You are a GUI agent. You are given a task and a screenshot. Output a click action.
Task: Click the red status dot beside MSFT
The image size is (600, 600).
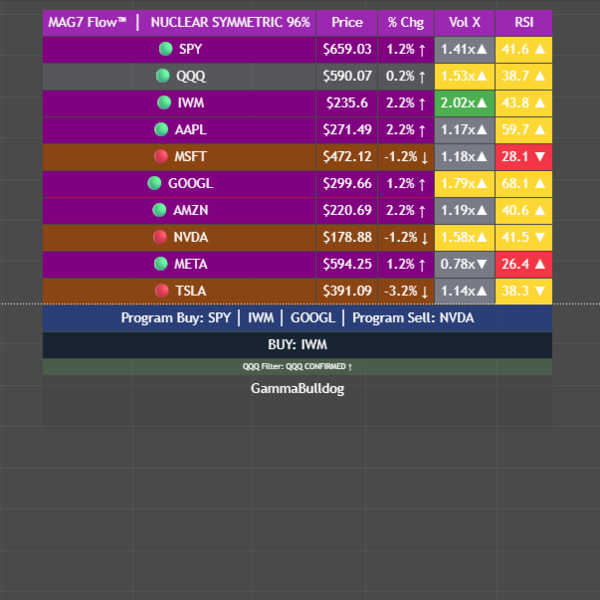click(x=161, y=156)
